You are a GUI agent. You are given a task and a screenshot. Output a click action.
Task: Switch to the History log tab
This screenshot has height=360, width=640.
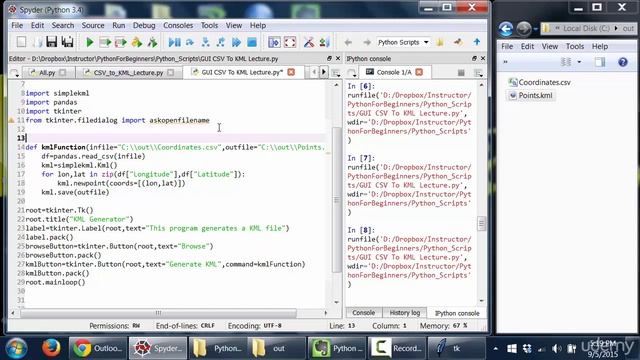pos(404,313)
